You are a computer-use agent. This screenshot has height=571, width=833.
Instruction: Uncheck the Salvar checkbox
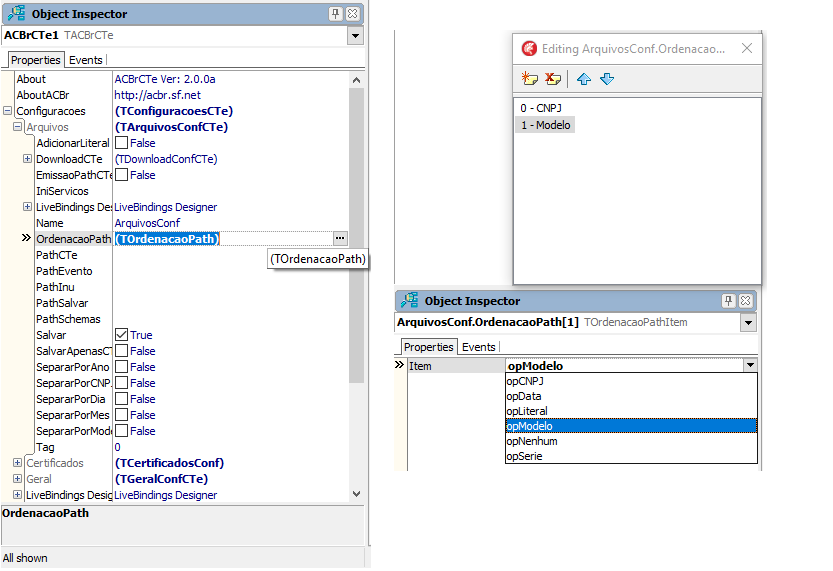pyautogui.click(x=122, y=335)
